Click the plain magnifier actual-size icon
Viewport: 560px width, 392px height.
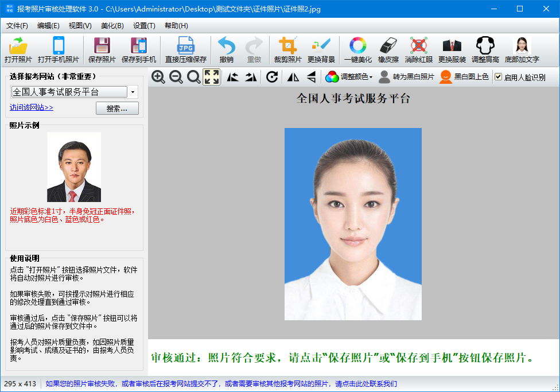193,77
